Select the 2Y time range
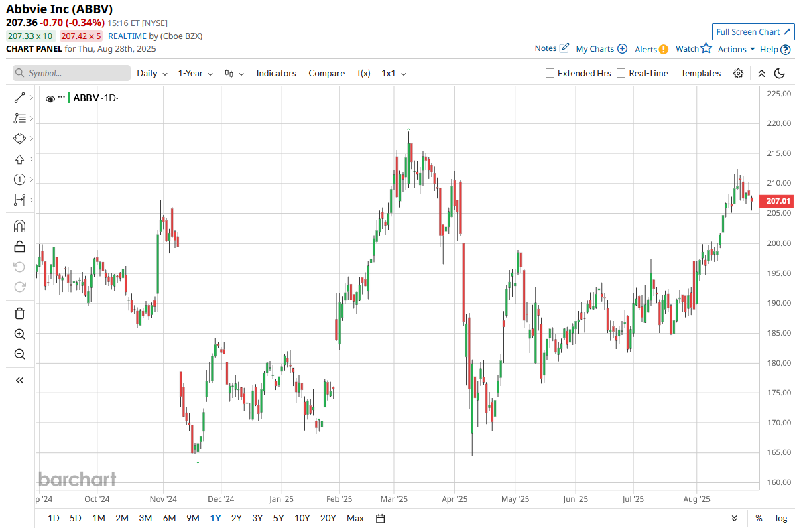Viewport: 799px width, 532px height. click(237, 518)
